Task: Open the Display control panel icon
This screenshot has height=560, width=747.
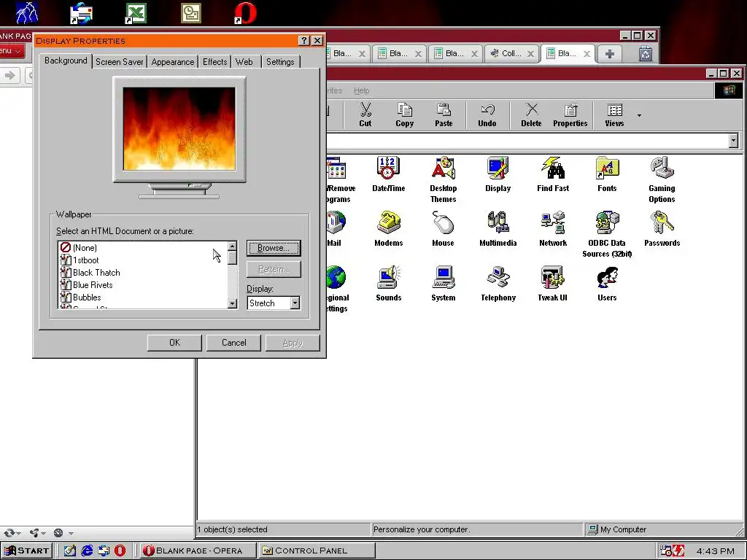Action: point(498,174)
